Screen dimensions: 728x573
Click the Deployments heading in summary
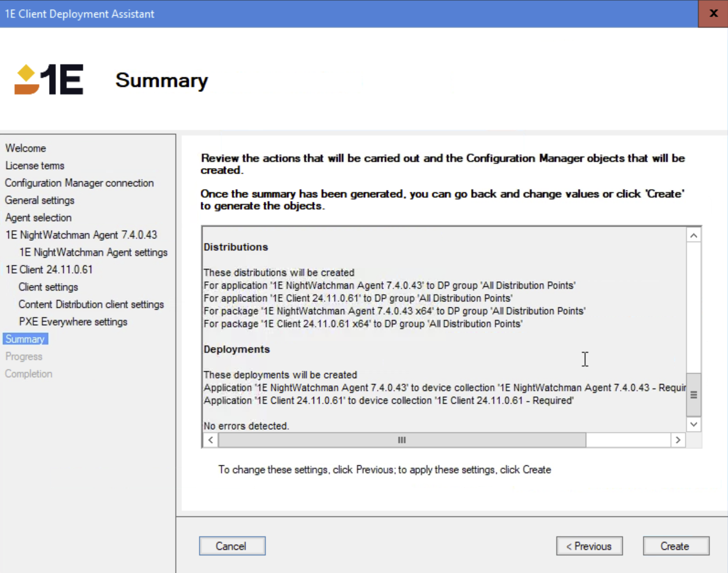[x=237, y=349]
